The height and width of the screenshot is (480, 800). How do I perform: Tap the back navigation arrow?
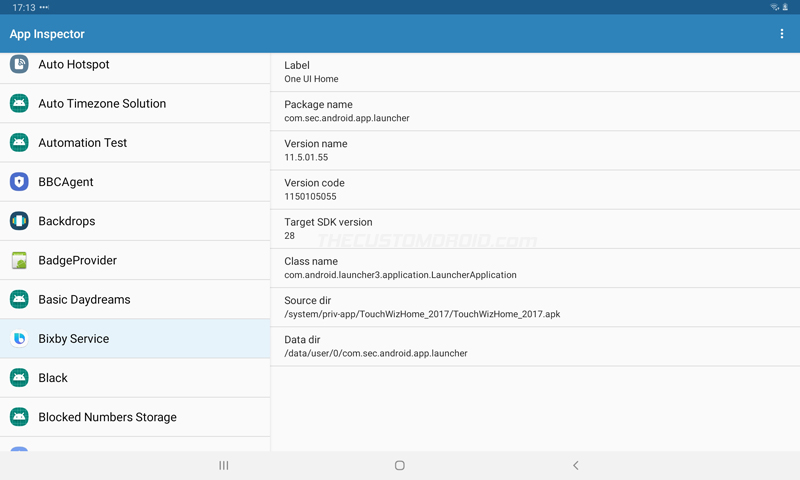[x=576, y=465]
